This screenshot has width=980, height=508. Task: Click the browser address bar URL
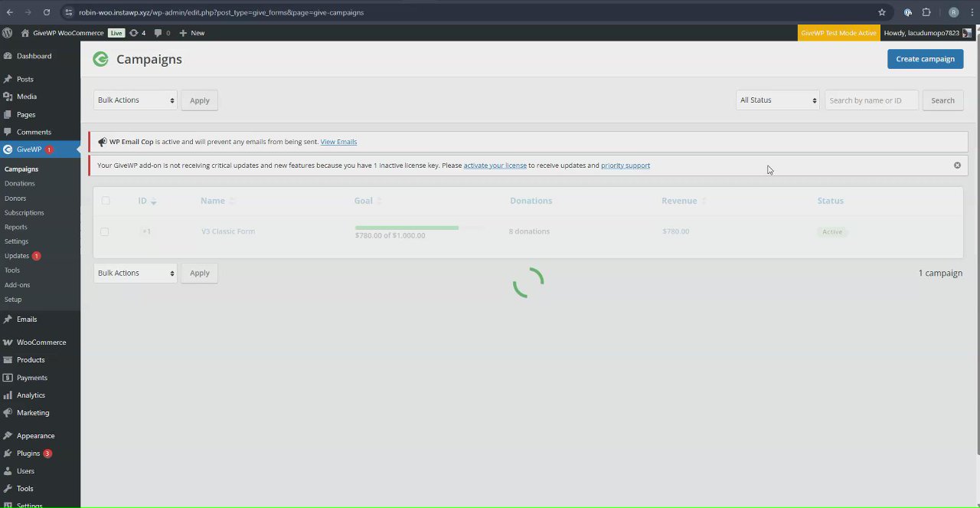point(221,12)
